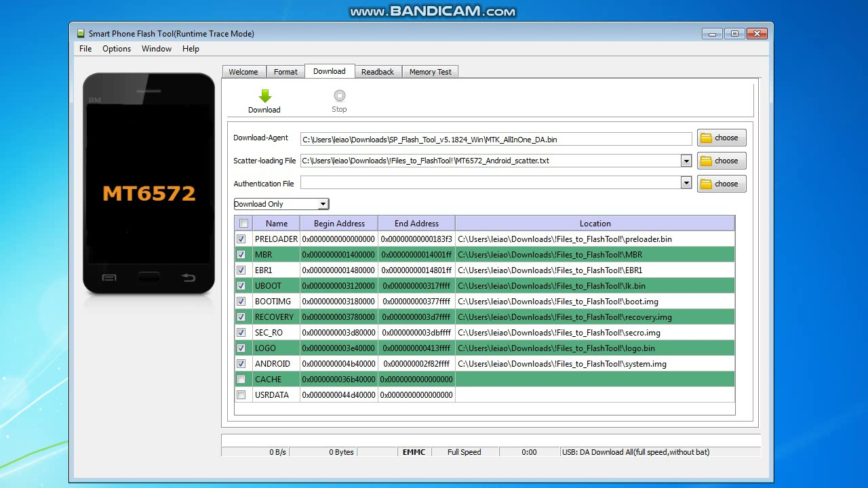Open the Download Only mode dropdown

(281, 204)
